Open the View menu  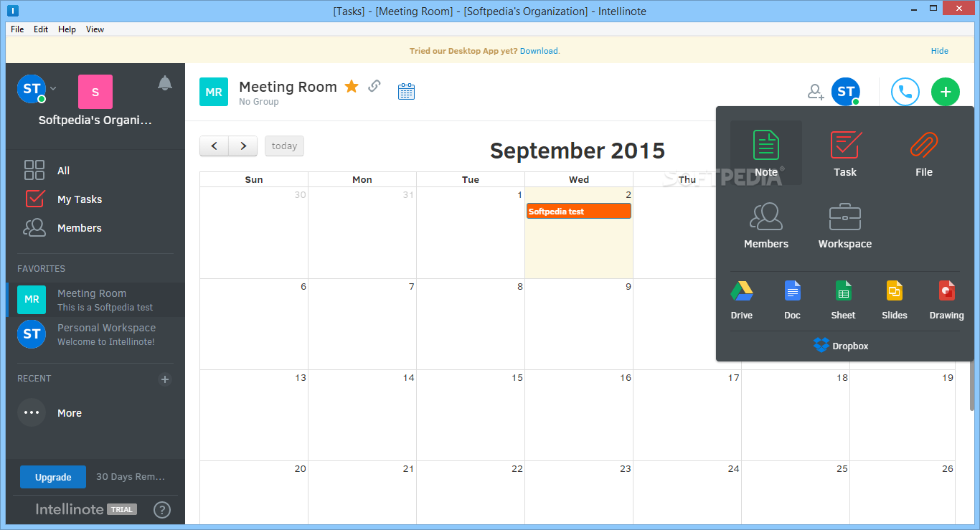pos(95,29)
